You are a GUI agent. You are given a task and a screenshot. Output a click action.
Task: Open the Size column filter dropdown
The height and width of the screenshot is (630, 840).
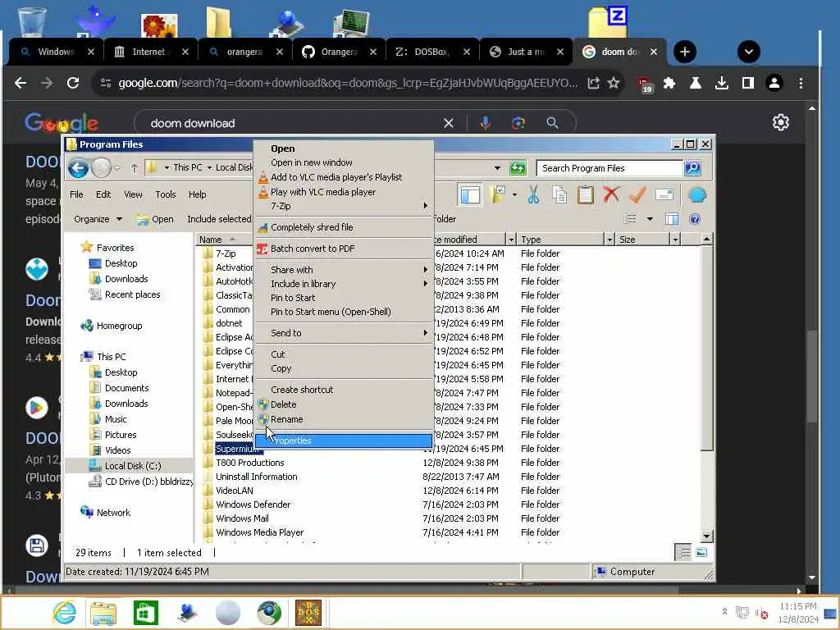[x=675, y=240]
